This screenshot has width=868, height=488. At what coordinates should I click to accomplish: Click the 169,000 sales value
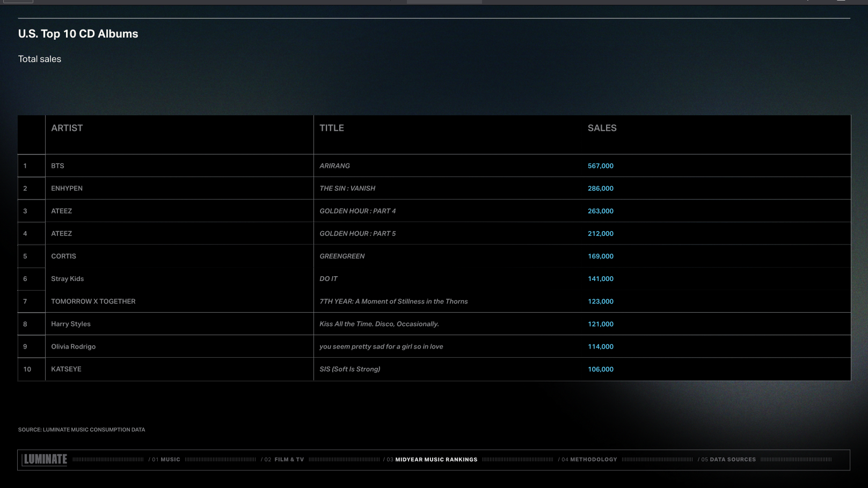600,256
